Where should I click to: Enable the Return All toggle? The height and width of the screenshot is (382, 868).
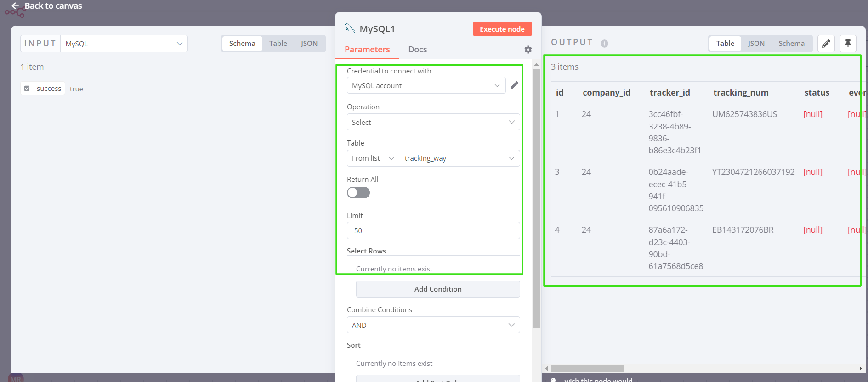coord(358,193)
